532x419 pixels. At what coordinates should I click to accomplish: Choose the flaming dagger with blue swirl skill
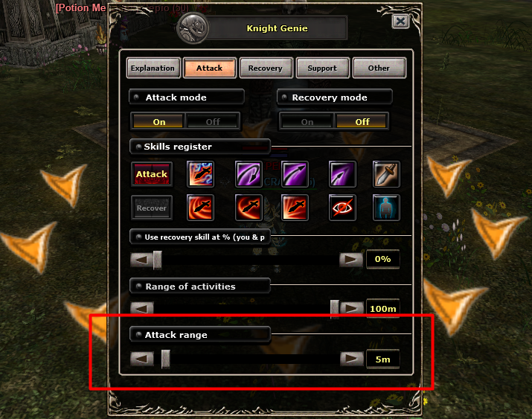200,174
